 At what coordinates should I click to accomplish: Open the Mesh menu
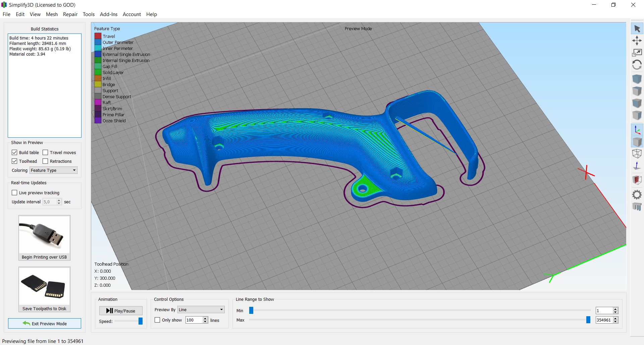[52, 14]
